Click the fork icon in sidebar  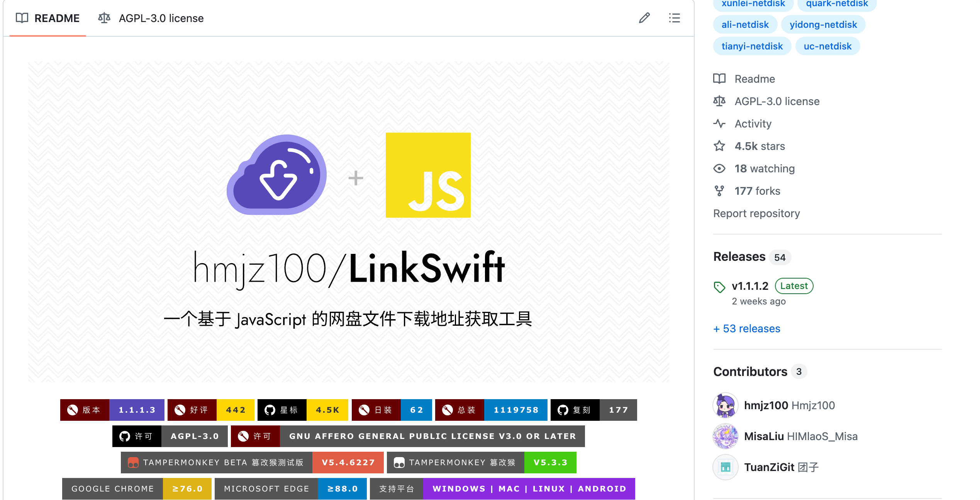(719, 191)
